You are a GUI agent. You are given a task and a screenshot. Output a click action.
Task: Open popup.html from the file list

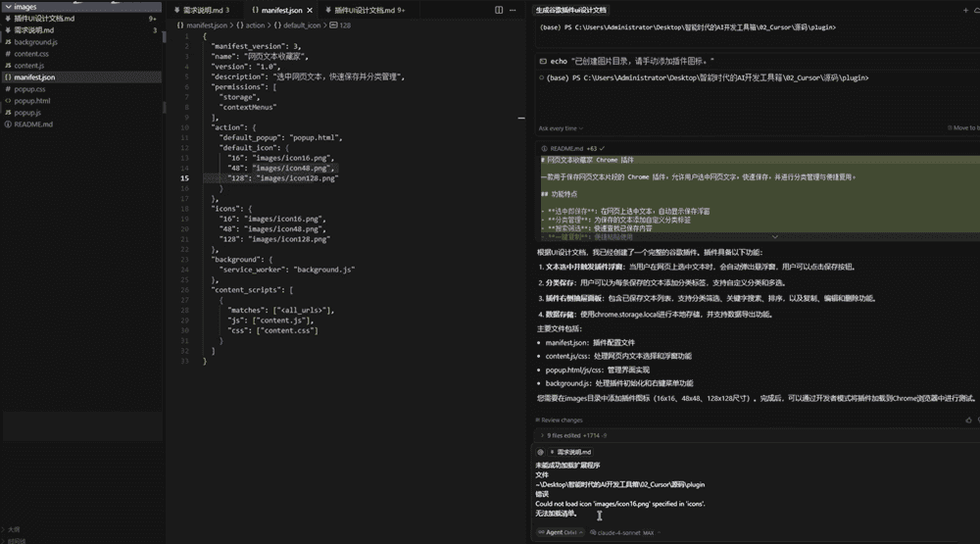click(31, 101)
